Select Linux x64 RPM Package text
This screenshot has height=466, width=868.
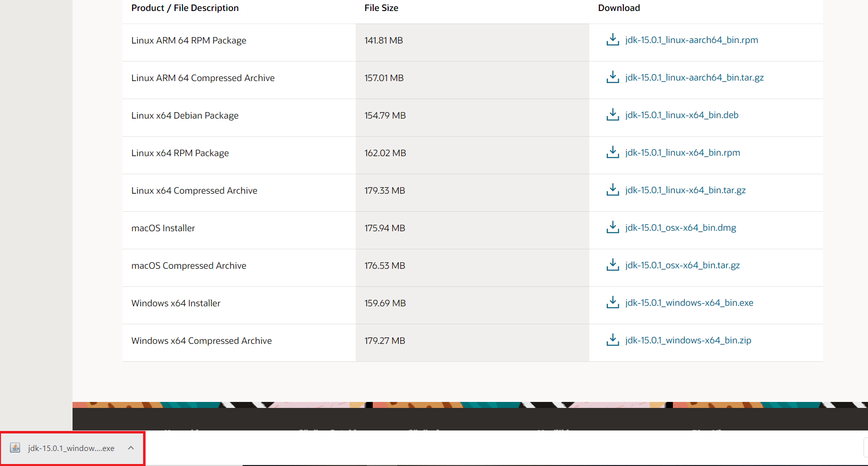coord(180,153)
